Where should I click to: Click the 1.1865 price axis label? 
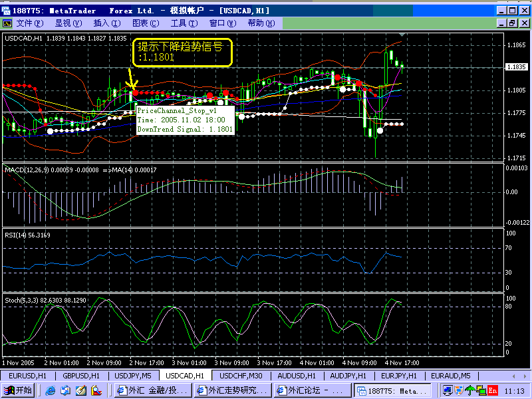click(x=516, y=45)
